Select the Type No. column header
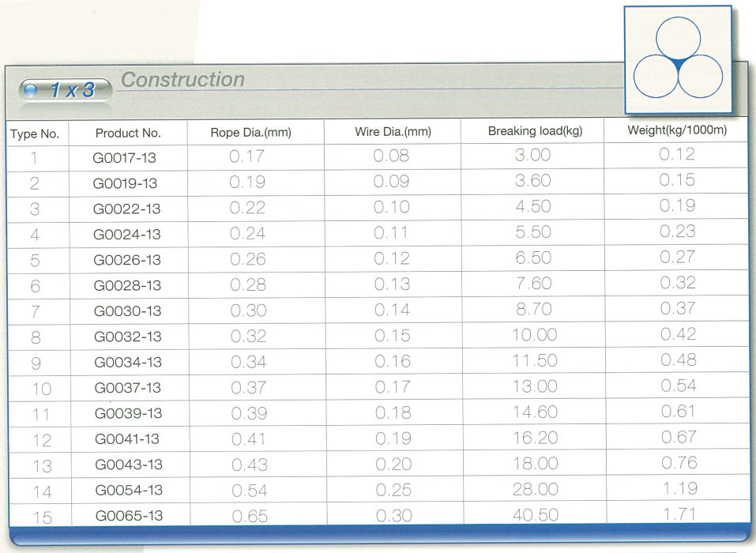756x553 pixels. [35, 134]
